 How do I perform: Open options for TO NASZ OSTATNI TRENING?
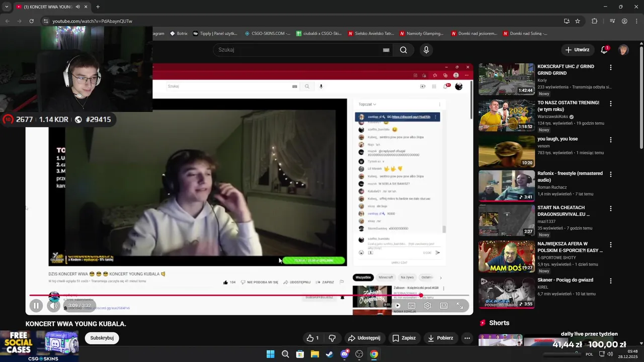coord(611,104)
